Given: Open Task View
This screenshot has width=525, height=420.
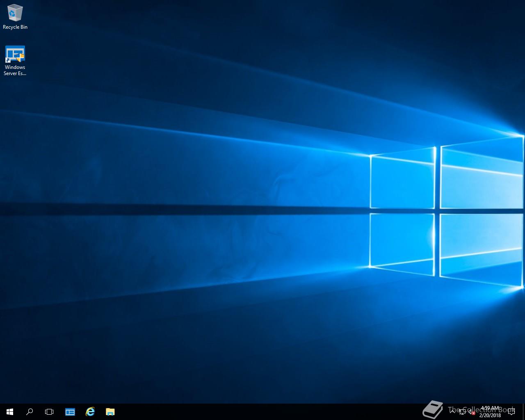Looking at the screenshot, I should click(49, 412).
